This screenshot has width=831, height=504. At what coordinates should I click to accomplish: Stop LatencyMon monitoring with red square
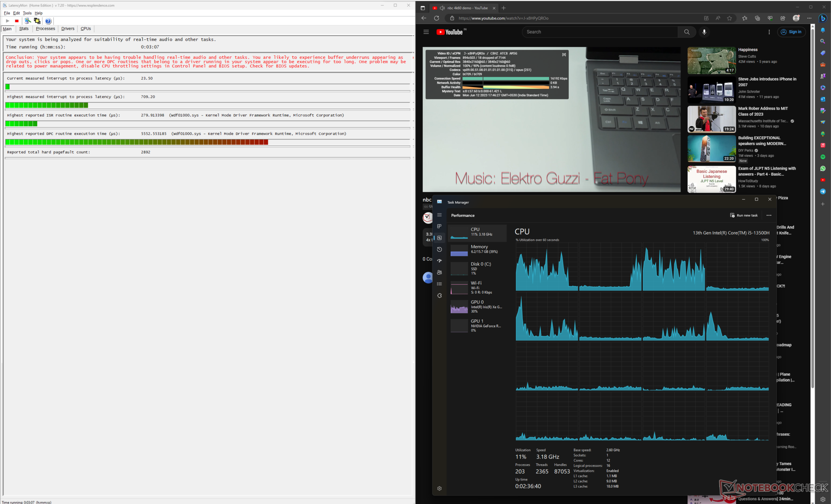click(x=17, y=21)
